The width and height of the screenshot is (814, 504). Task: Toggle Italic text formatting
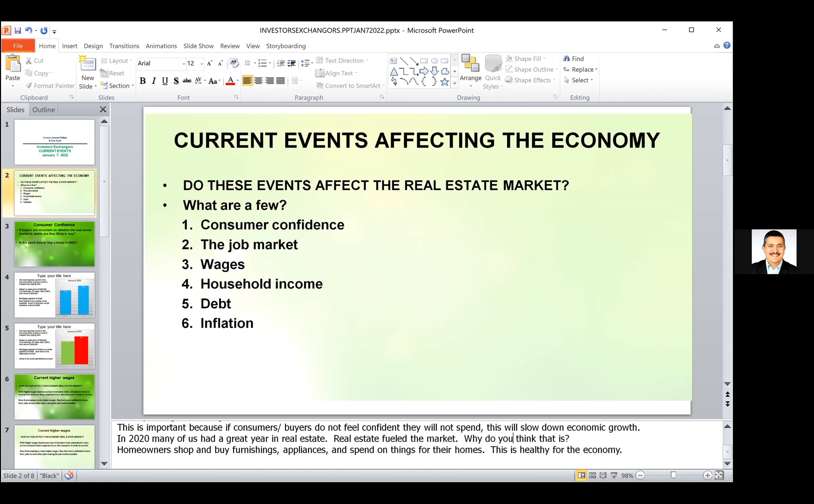tap(154, 81)
